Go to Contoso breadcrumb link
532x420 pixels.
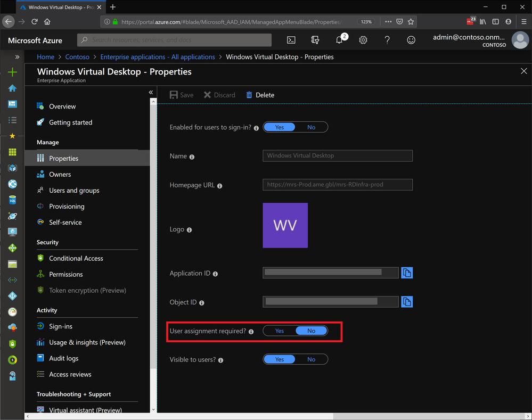(77, 57)
